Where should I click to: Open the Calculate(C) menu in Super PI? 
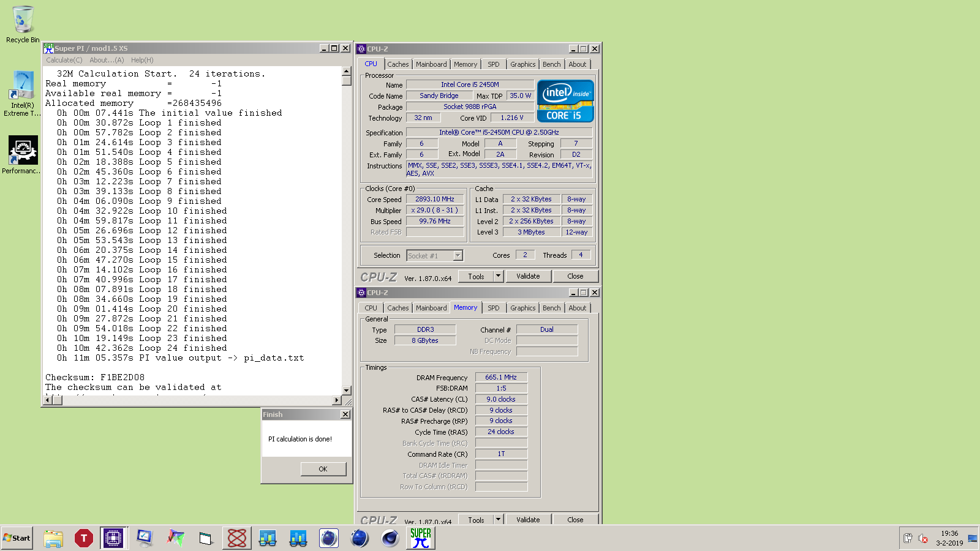64,60
